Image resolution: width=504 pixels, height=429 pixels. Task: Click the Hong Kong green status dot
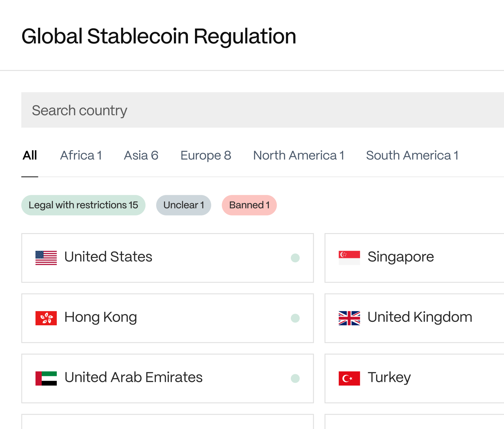(x=295, y=318)
